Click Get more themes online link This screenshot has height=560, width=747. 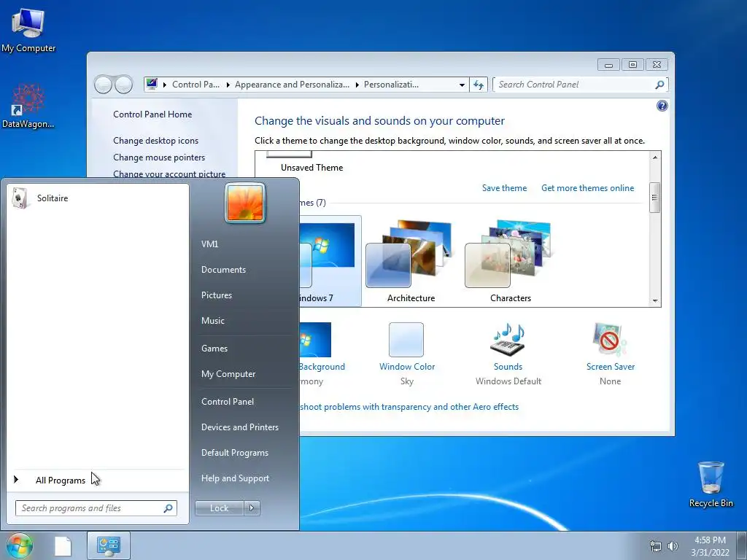(587, 188)
